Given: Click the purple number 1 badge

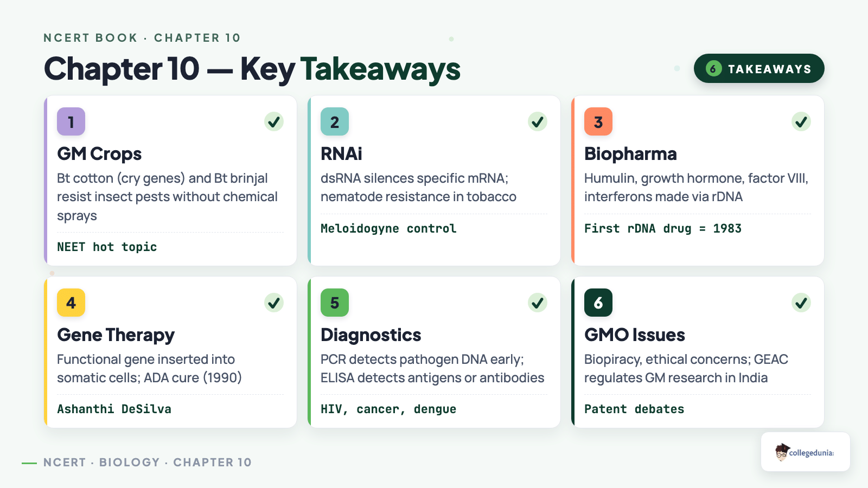Looking at the screenshot, I should 71,121.
